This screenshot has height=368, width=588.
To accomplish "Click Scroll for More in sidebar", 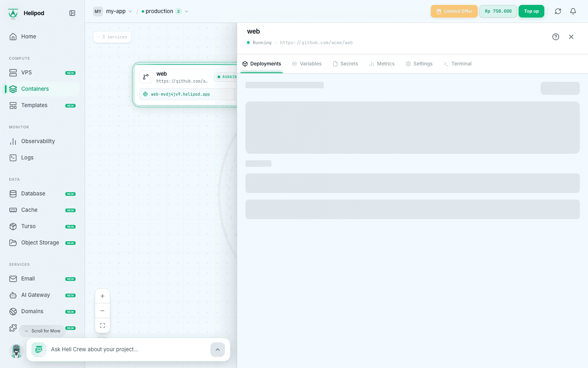I will pos(42,331).
